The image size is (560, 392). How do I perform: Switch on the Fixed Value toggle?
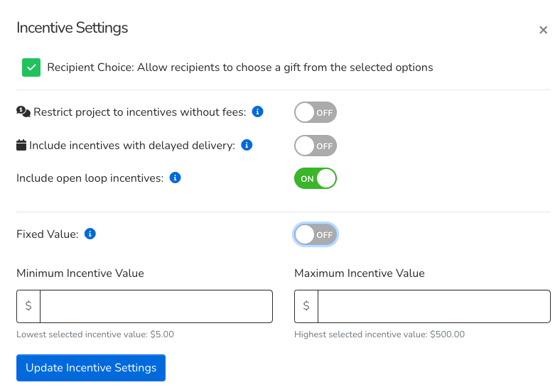coord(315,234)
